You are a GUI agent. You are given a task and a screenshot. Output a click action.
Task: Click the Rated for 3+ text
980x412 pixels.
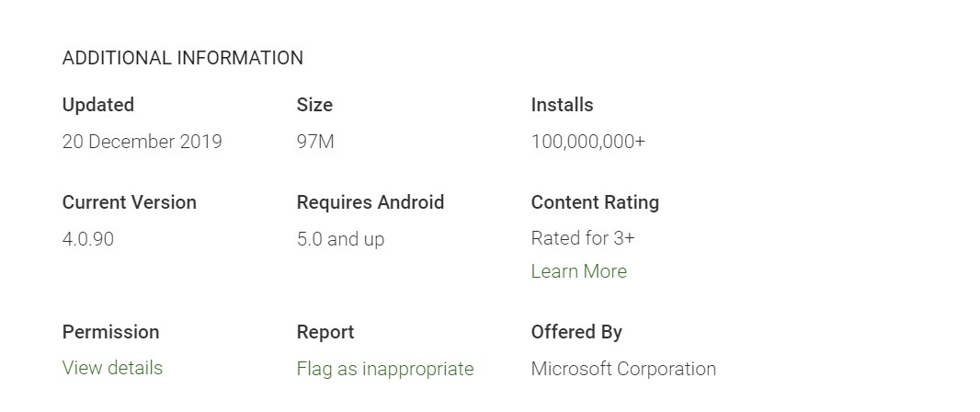click(583, 238)
